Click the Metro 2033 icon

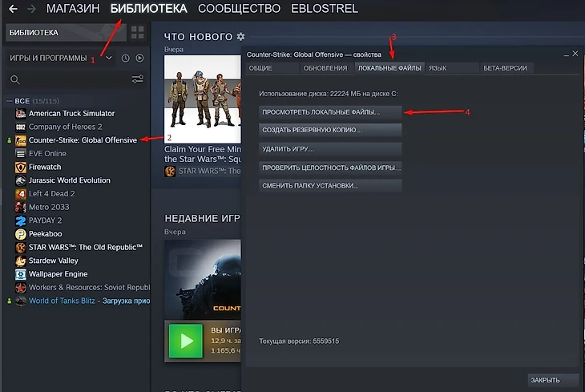(x=21, y=207)
